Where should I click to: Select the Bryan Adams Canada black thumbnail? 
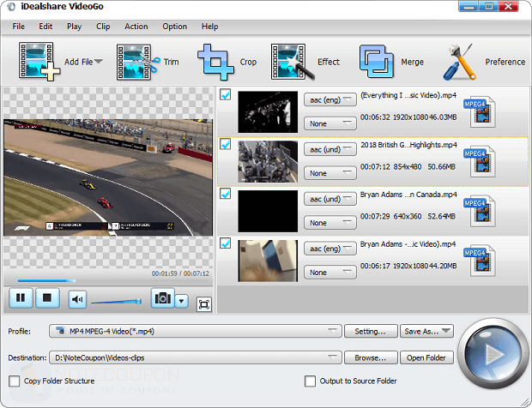click(x=268, y=211)
